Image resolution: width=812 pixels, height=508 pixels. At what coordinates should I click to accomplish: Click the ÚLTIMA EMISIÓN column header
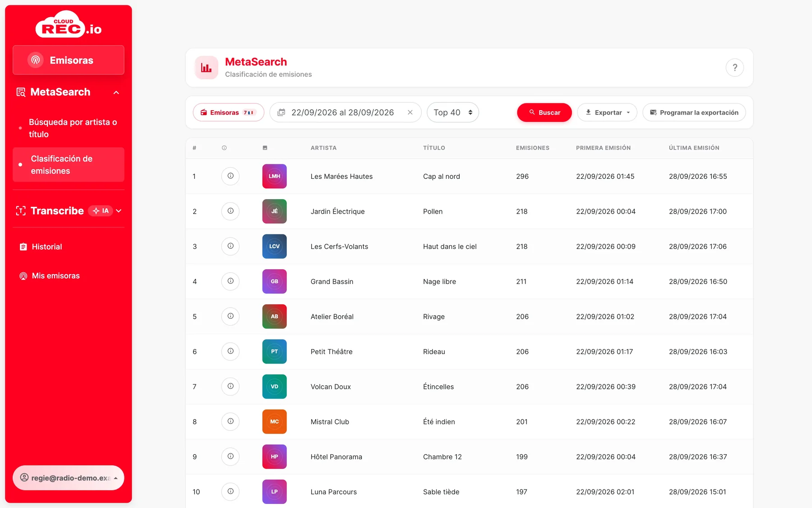694,148
